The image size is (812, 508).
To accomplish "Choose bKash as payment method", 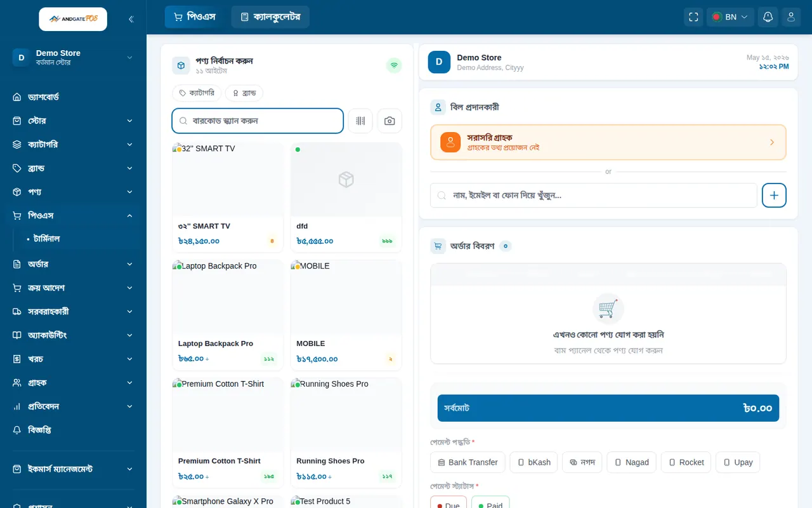I will tap(534, 462).
